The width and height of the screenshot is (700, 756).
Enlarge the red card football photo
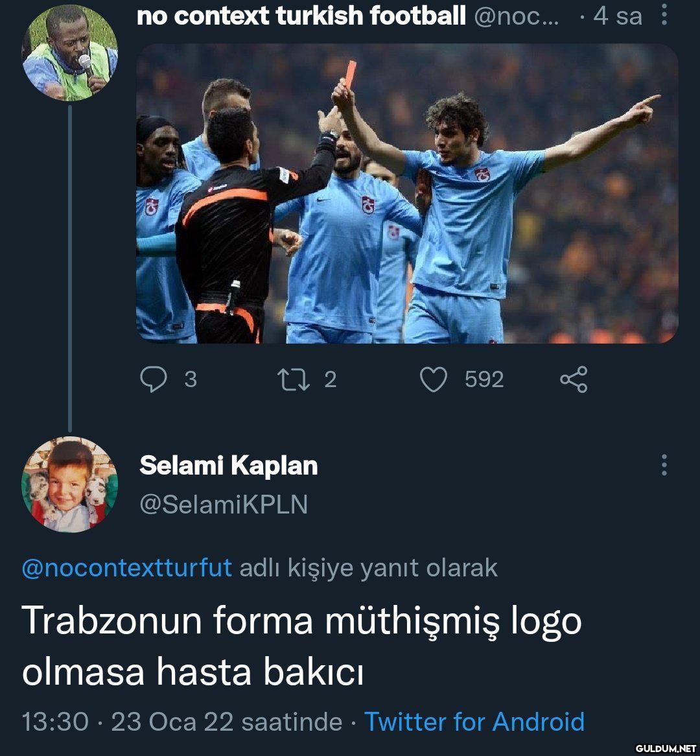point(407,193)
